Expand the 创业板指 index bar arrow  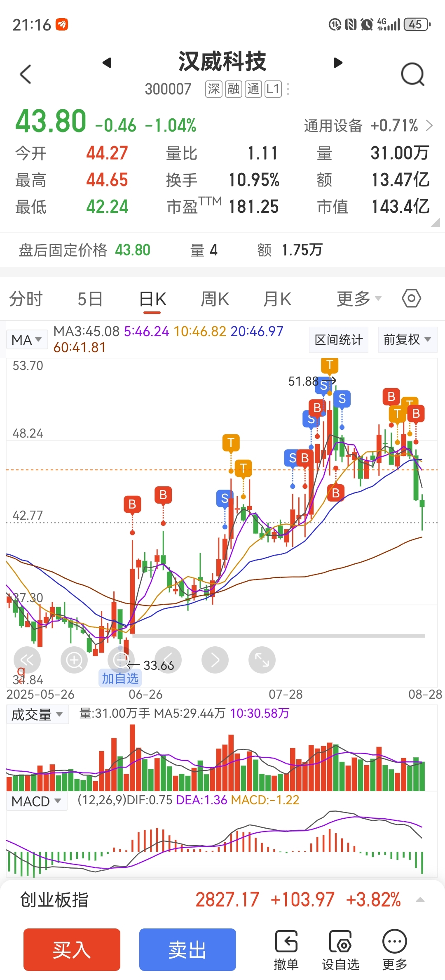pyautogui.click(x=420, y=900)
